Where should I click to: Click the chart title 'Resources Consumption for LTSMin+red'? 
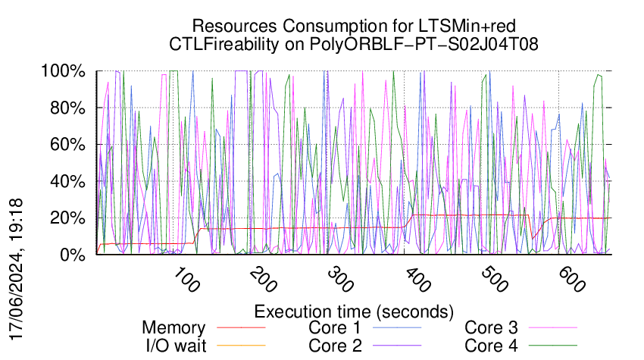tap(354, 27)
